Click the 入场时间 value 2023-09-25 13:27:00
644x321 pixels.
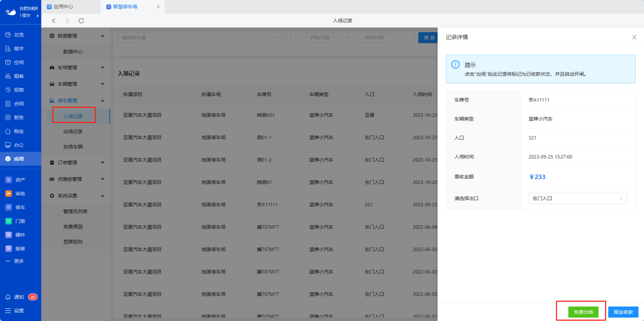pos(550,157)
